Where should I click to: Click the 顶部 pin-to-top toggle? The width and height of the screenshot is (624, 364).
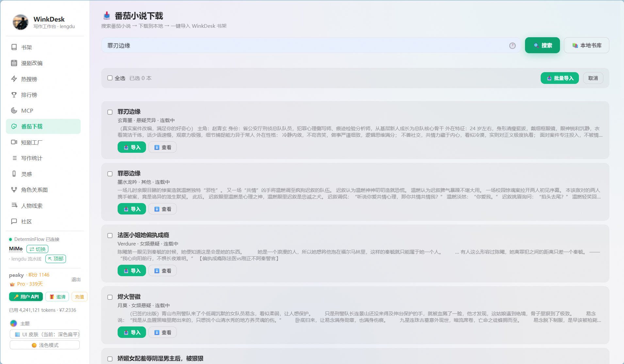click(x=56, y=259)
